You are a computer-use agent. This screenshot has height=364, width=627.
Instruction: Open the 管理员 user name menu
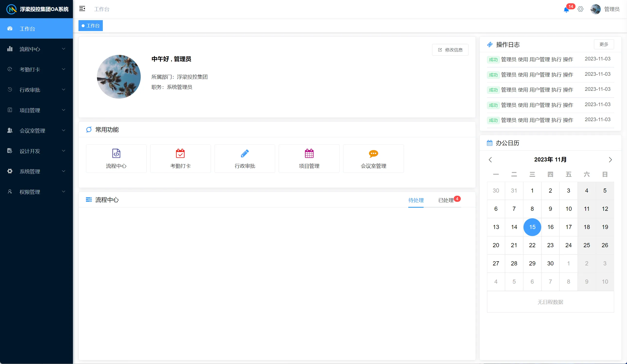(612, 9)
